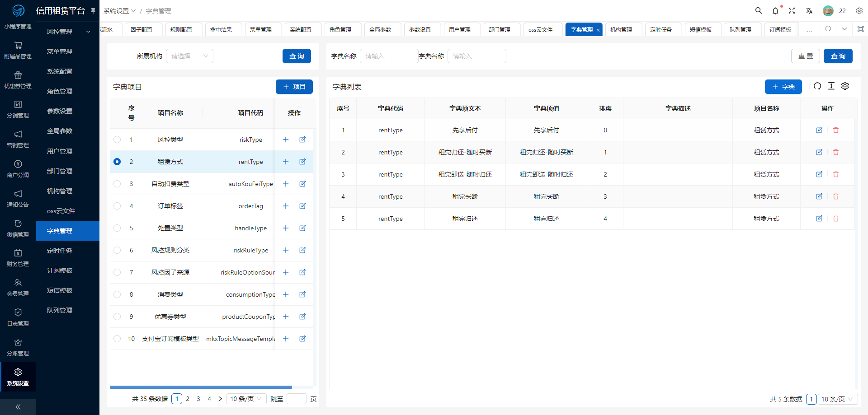
Task: Select radio for 订单标签 row
Action: [117, 206]
